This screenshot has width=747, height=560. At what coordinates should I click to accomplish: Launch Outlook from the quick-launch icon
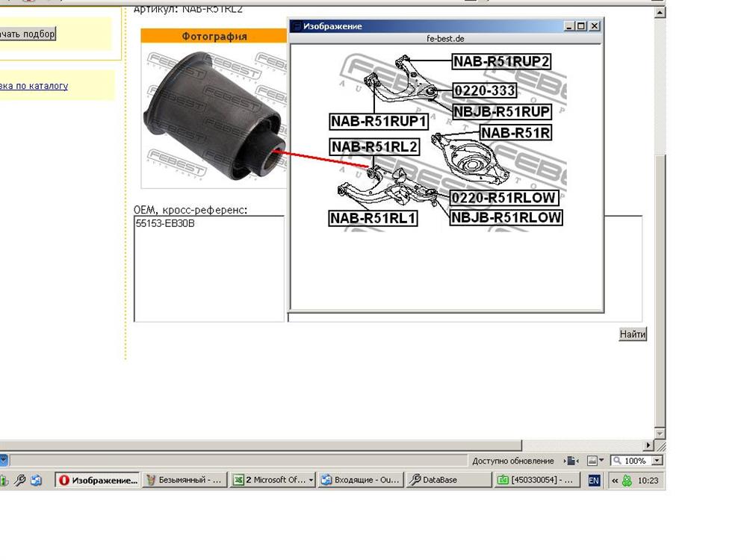click(x=36, y=480)
